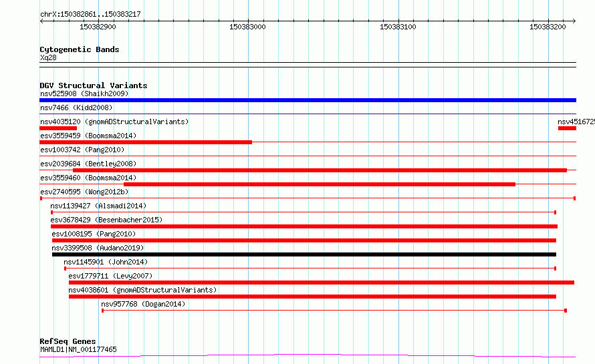This screenshot has height=364, width=595.
Task: Click the RefSeq Genes track title
Action: 68,341
